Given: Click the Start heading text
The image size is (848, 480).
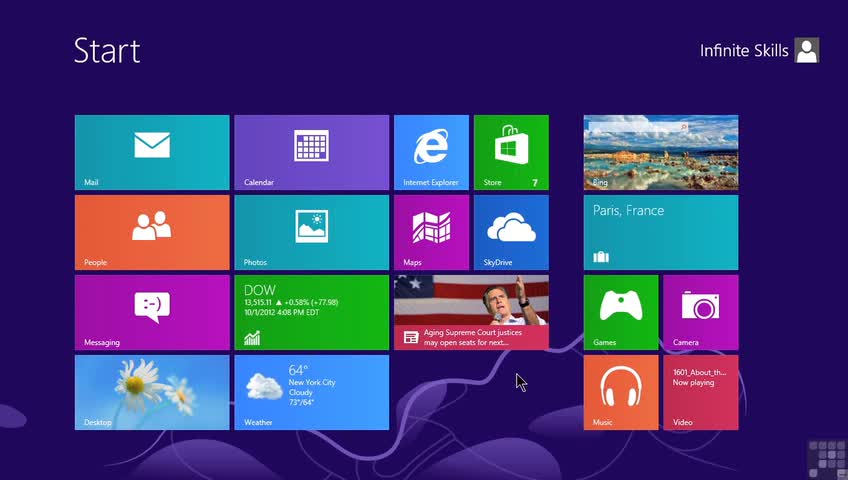Looking at the screenshot, I should click(107, 51).
